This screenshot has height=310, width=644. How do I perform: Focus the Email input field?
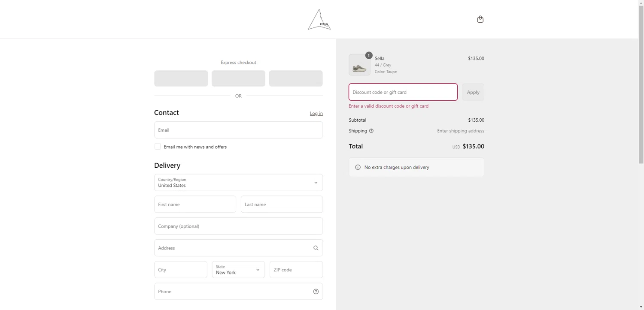tap(238, 130)
